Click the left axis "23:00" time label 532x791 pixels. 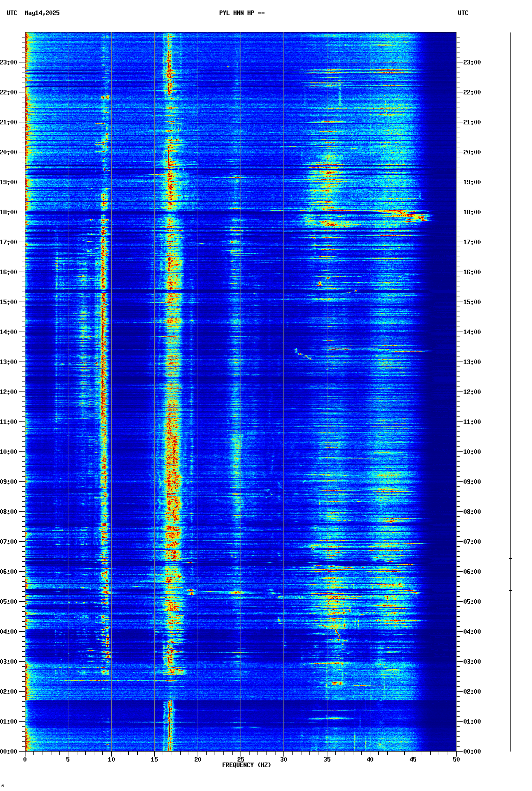coord(8,62)
